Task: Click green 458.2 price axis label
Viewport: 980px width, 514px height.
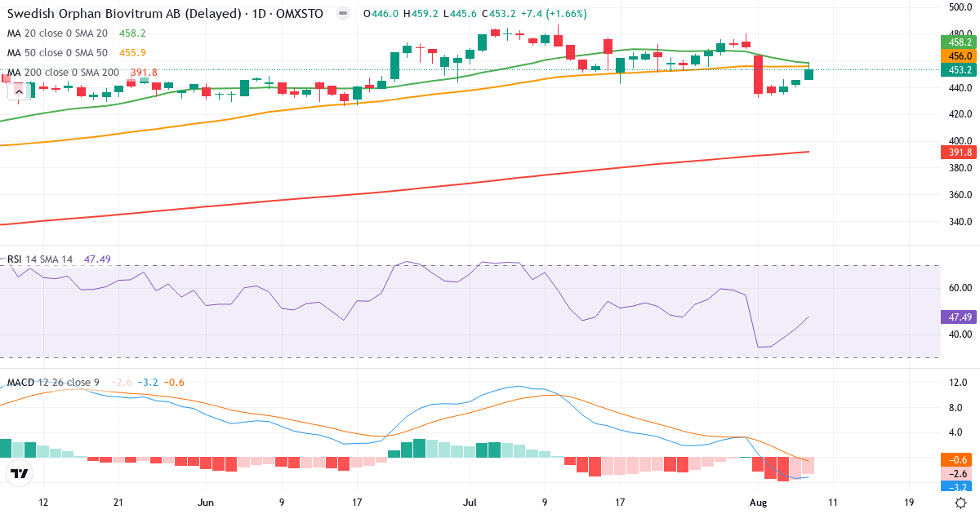Action: coord(960,42)
